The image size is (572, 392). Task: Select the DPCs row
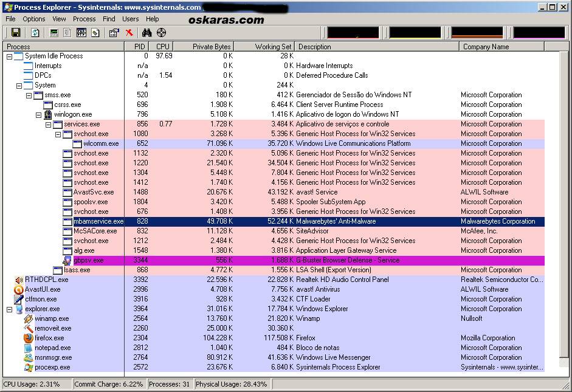tap(274, 75)
